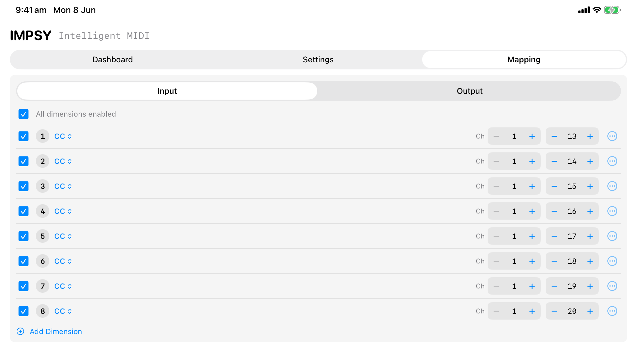
Task: Open CC type dropdown for dimension 8
Action: point(63,311)
